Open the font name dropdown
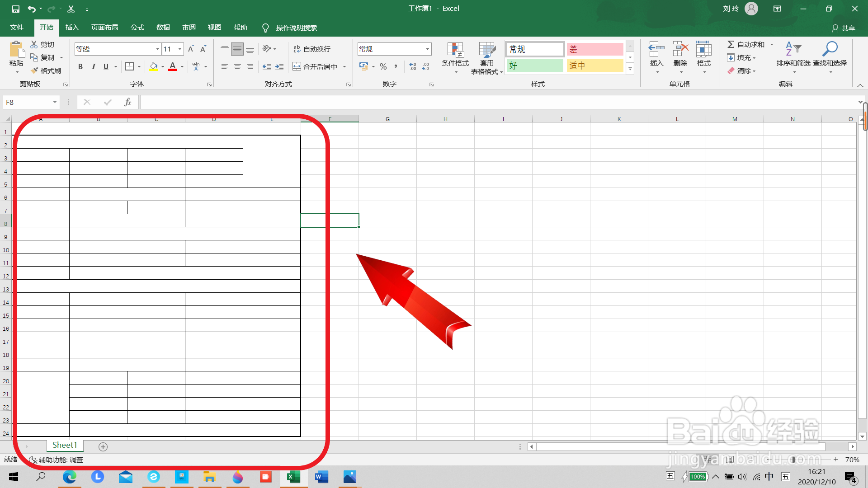The height and width of the screenshot is (488, 868). click(157, 49)
